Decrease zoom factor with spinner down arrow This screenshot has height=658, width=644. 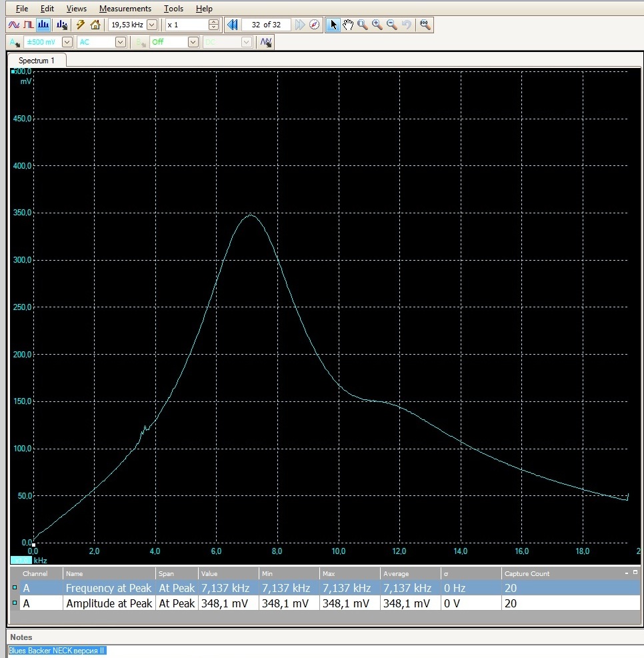[x=213, y=28]
